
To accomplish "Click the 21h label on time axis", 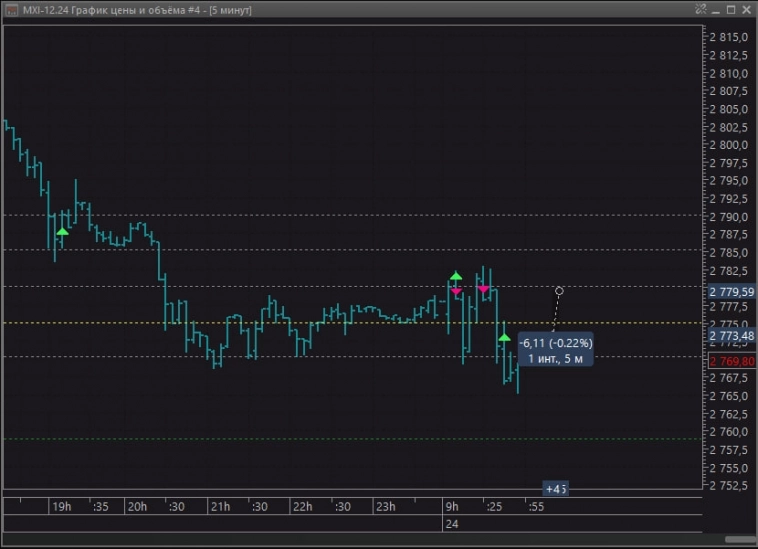I will (217, 507).
